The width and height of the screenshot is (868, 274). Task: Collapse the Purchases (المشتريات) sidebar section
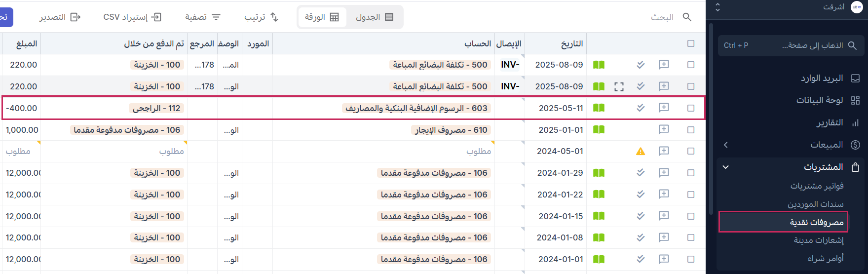[x=725, y=167]
